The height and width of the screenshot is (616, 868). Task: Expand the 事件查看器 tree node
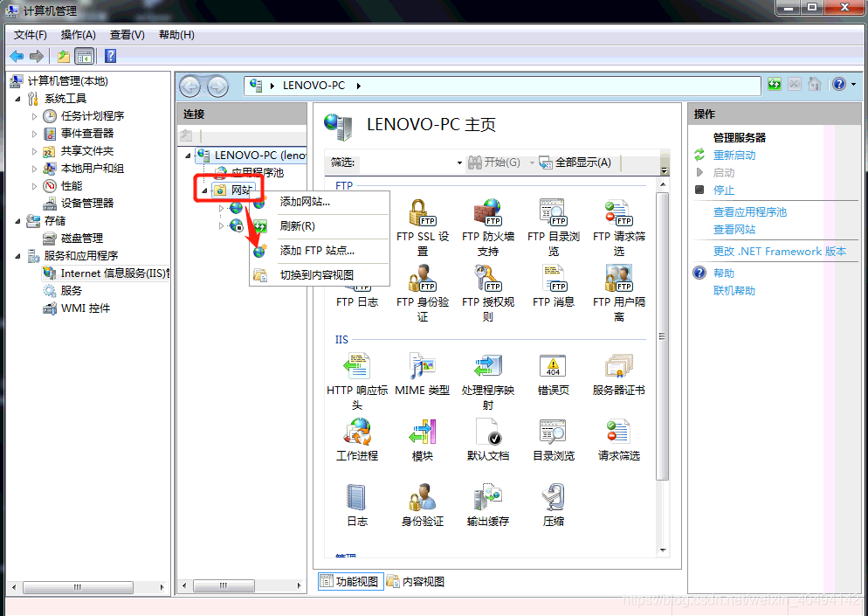coord(34,134)
